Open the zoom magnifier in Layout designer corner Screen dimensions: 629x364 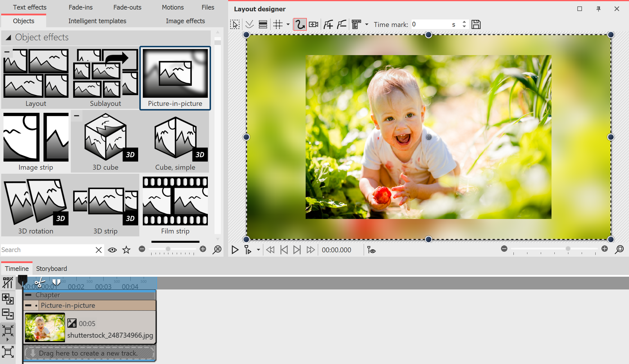(x=619, y=249)
